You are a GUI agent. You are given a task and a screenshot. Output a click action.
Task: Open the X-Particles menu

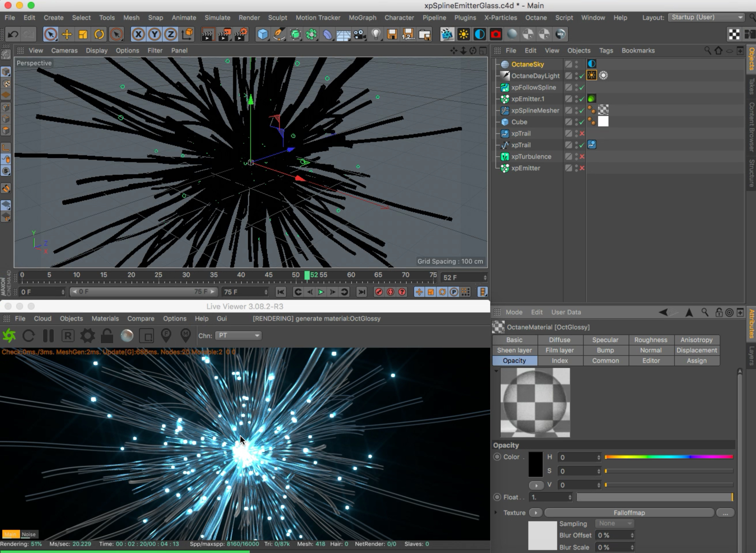500,18
